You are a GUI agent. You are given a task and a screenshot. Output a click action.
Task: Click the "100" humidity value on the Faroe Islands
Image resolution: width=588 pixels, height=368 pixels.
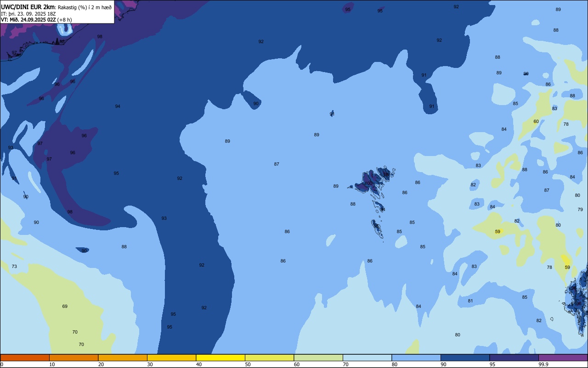(x=368, y=183)
